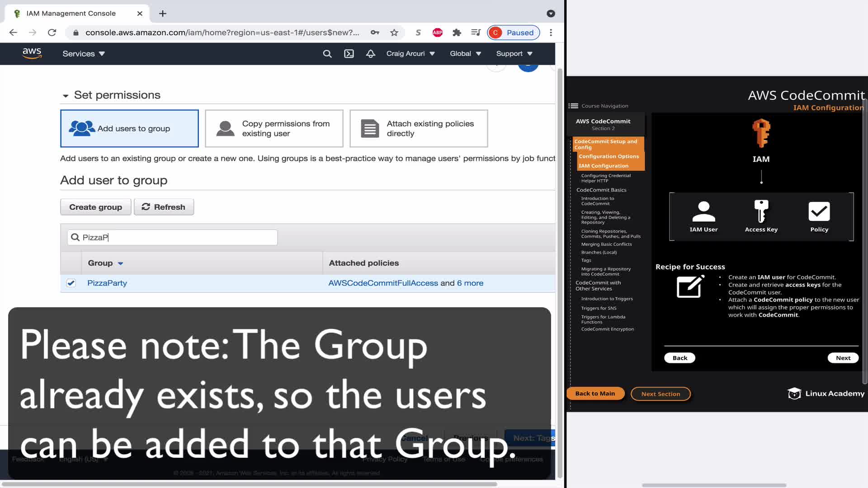
Task: Expand the Services dropdown menu
Action: pos(84,54)
